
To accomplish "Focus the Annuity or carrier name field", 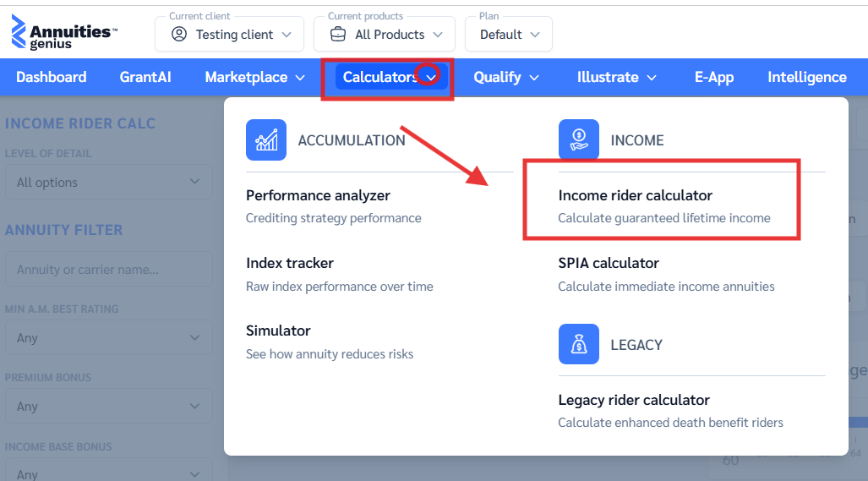I will pyautogui.click(x=108, y=270).
